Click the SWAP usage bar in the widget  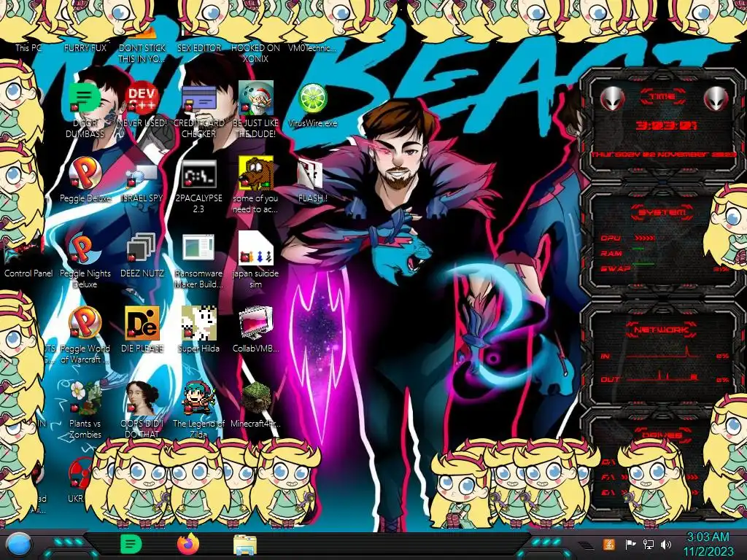pyautogui.click(x=643, y=264)
